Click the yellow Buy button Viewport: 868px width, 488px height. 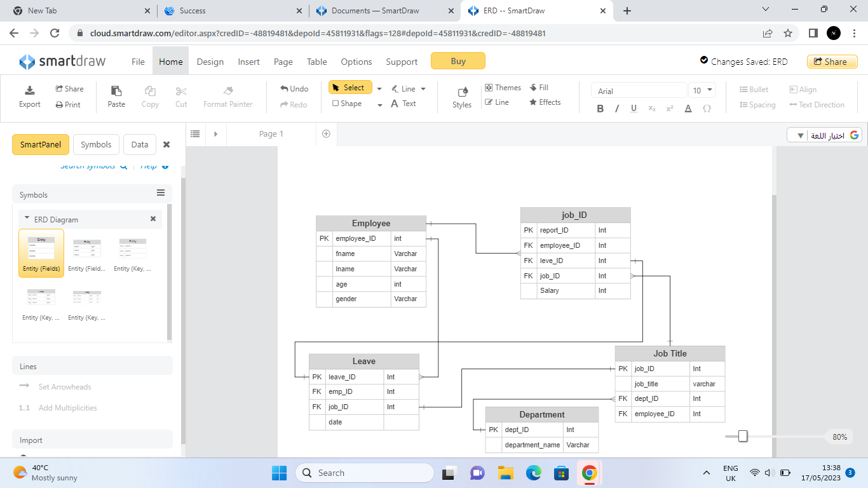[458, 61]
